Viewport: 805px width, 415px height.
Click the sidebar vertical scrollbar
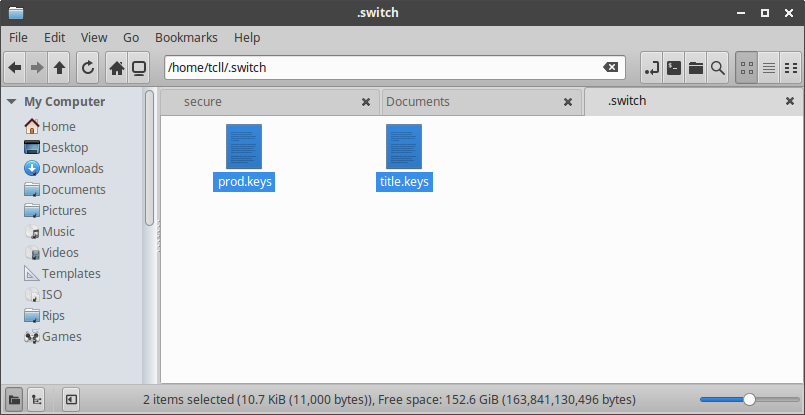149,158
